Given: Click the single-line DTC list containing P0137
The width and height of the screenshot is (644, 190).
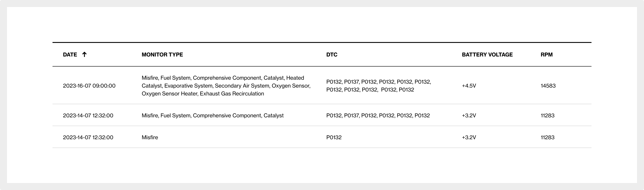Looking at the screenshot, I should 378,116.
